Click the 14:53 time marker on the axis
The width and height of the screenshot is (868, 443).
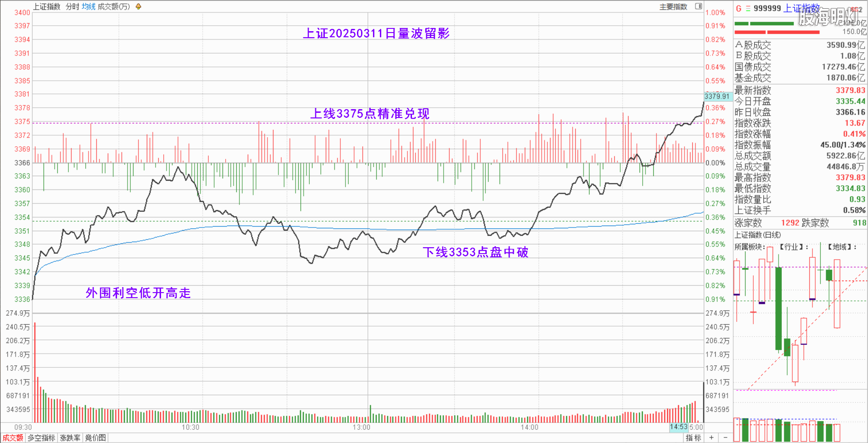679,427
